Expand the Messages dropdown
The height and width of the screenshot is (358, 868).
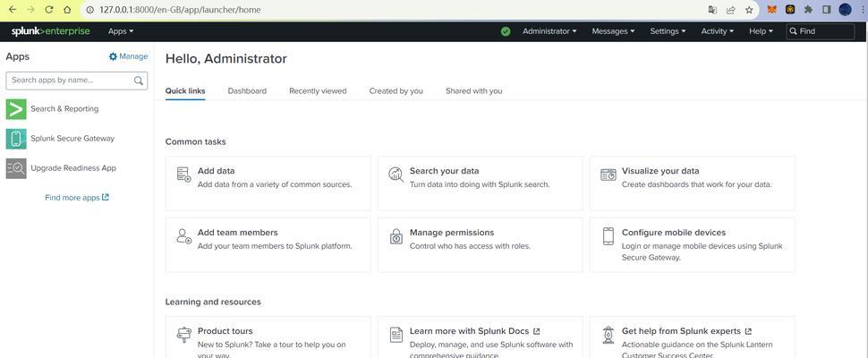613,31
